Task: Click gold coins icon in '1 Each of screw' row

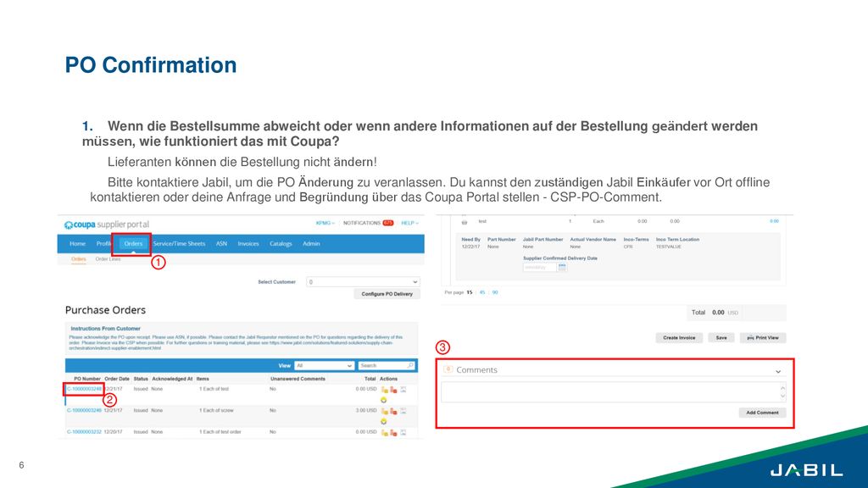Action: pyautogui.click(x=385, y=412)
